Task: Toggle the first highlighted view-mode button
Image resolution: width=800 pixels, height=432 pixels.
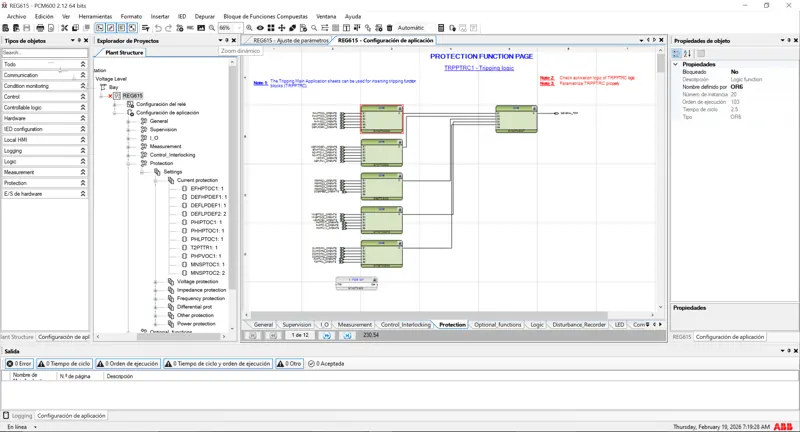Action: [100, 28]
